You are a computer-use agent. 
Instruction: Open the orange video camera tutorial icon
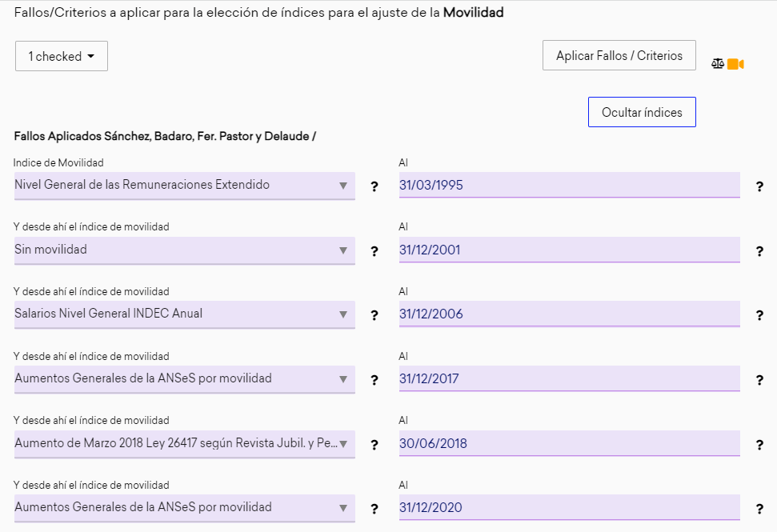tap(735, 64)
